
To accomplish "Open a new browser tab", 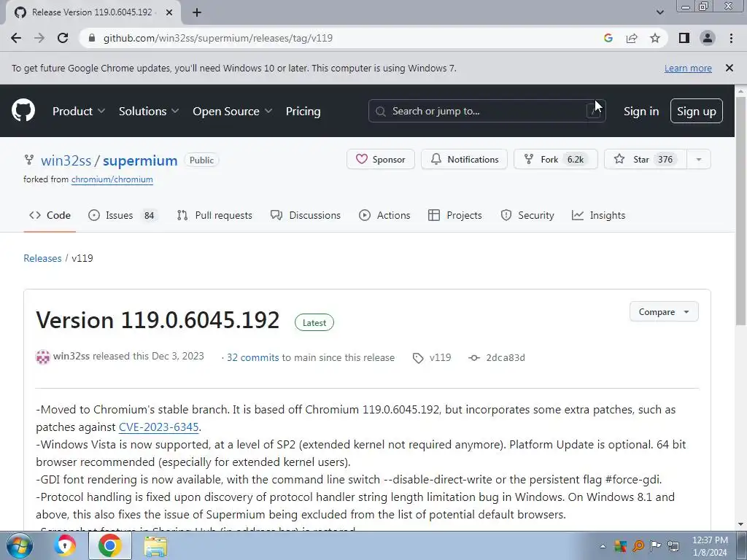I will (197, 12).
